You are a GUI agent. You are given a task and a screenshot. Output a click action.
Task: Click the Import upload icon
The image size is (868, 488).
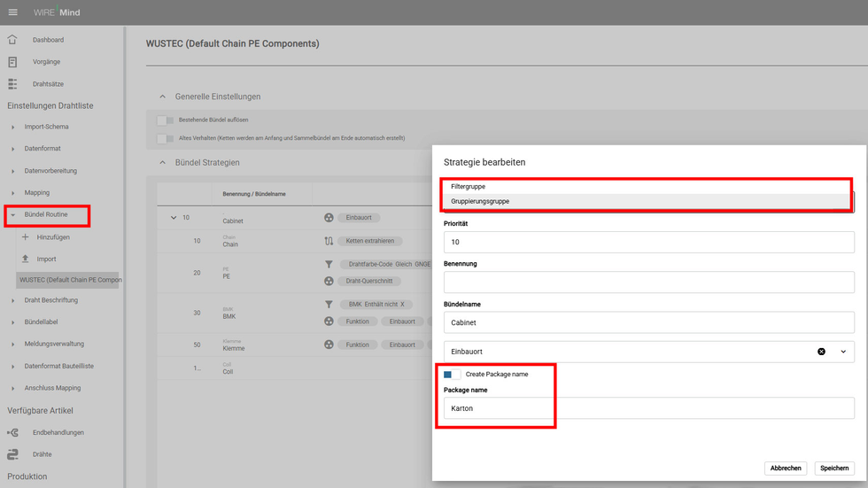(x=26, y=259)
